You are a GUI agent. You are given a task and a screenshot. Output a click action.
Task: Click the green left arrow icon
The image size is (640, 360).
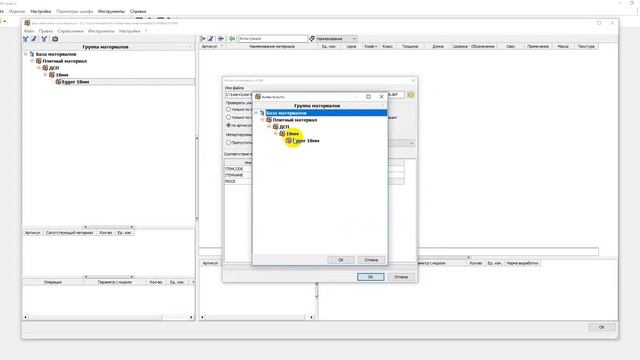coord(232,38)
